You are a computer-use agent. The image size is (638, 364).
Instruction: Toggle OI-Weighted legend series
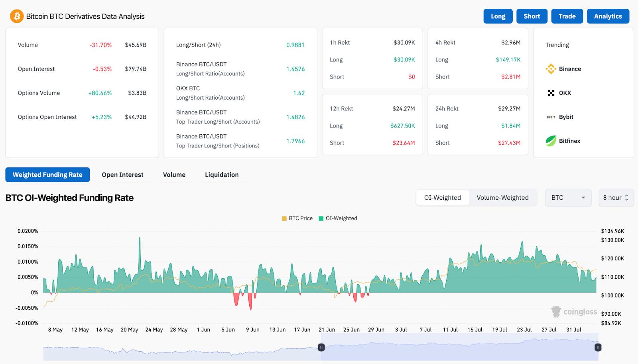tap(338, 218)
